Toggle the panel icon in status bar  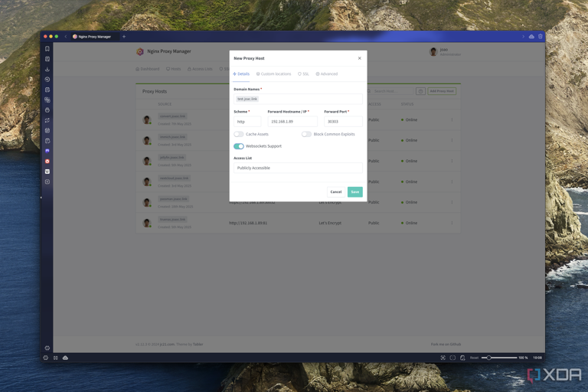[55, 358]
